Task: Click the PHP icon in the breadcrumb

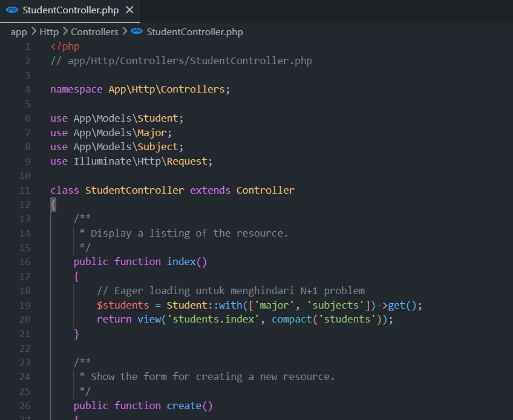Action: click(137, 31)
